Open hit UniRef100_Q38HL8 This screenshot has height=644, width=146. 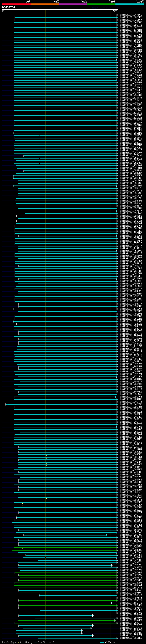pos(131,610)
